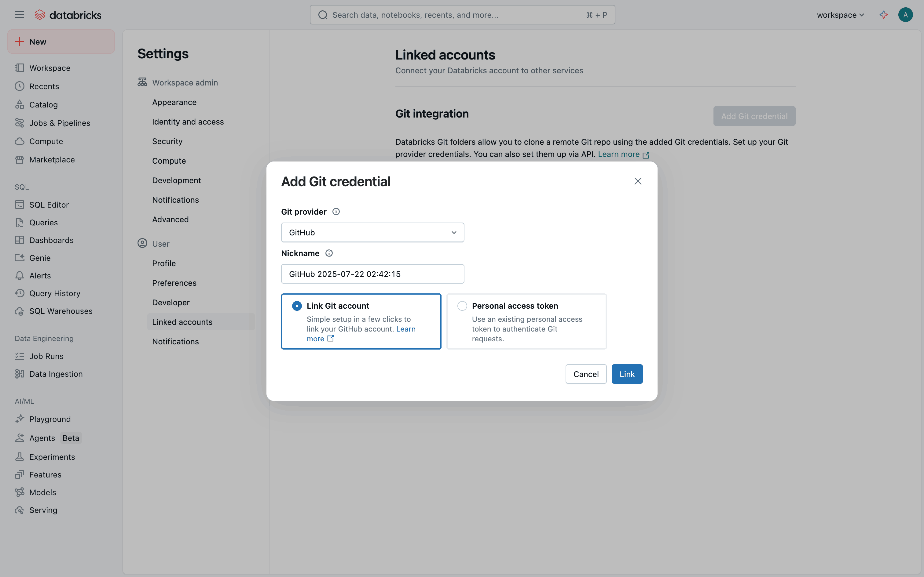This screenshot has width=924, height=577.
Task: Cancel the Add Git credential dialog
Action: coord(586,374)
